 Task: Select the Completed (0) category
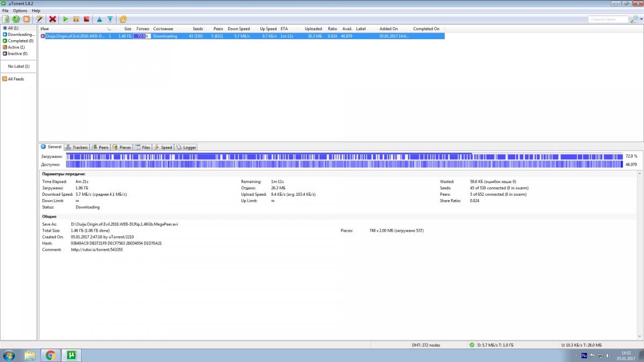(18, 41)
